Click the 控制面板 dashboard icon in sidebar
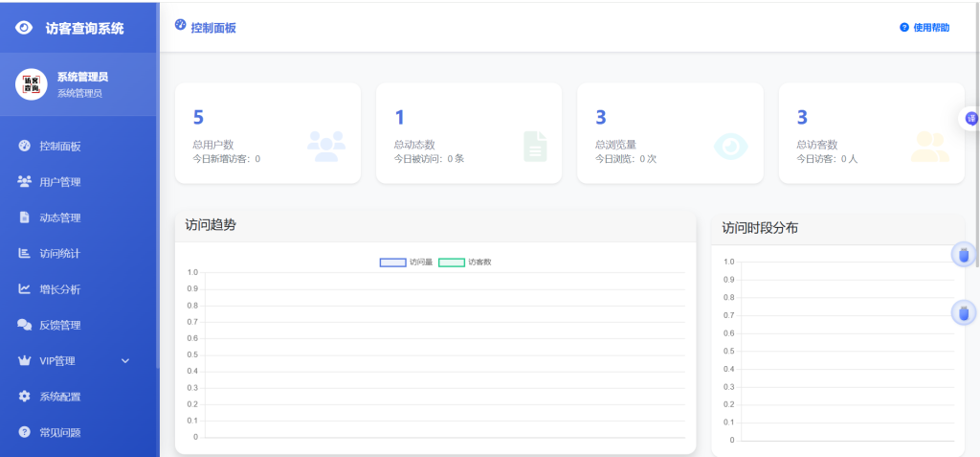 pyautogui.click(x=24, y=147)
